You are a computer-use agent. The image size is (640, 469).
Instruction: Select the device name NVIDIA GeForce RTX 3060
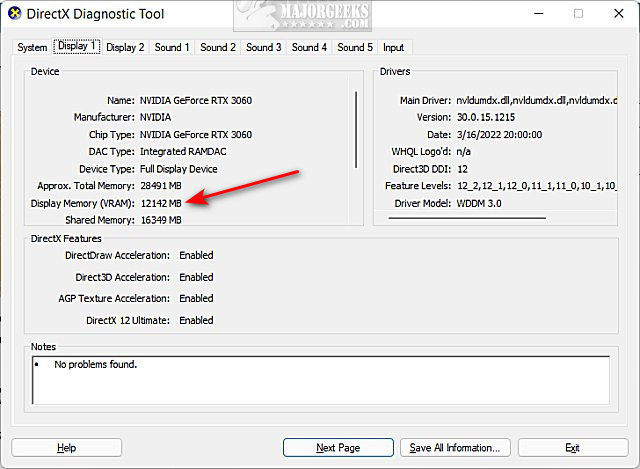click(x=196, y=100)
